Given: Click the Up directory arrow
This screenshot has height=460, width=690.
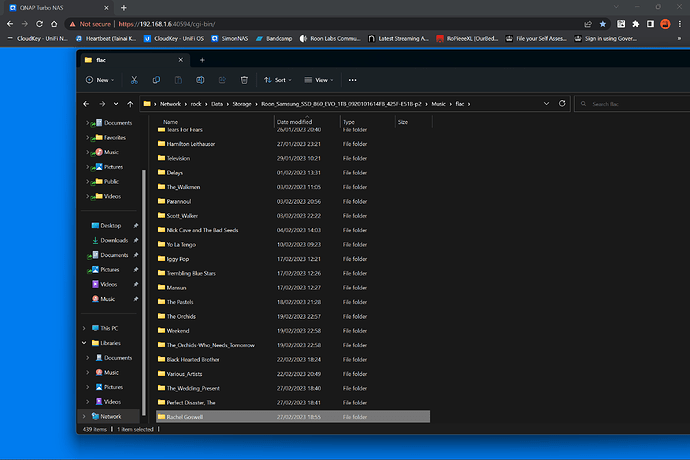Looking at the screenshot, I should tap(131, 103).
